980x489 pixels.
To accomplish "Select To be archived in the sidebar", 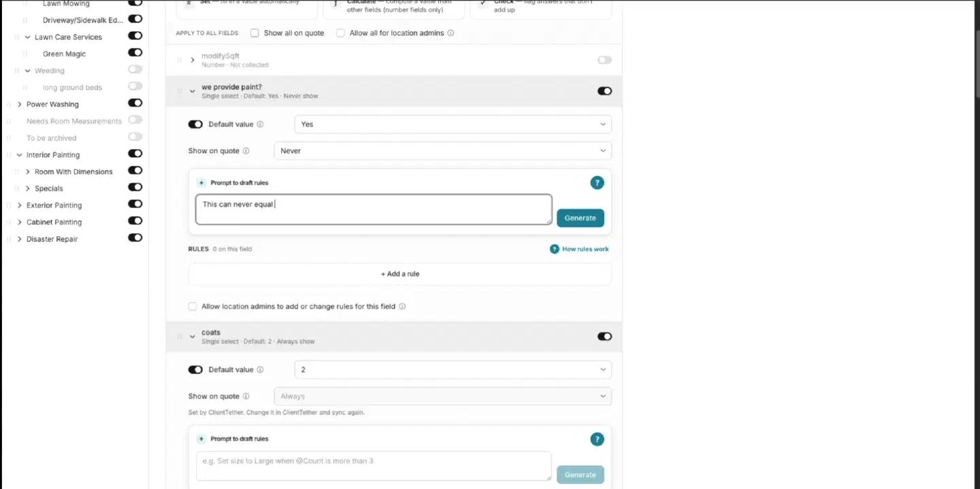I will 52,138.
